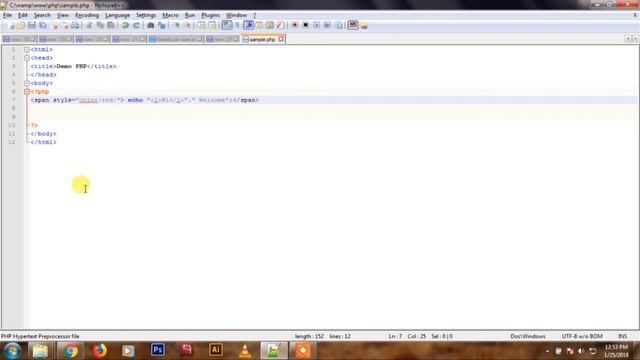The height and width of the screenshot is (360, 640).
Task: Click the UTF-8 w/o BOM status entry
Action: click(x=582, y=336)
